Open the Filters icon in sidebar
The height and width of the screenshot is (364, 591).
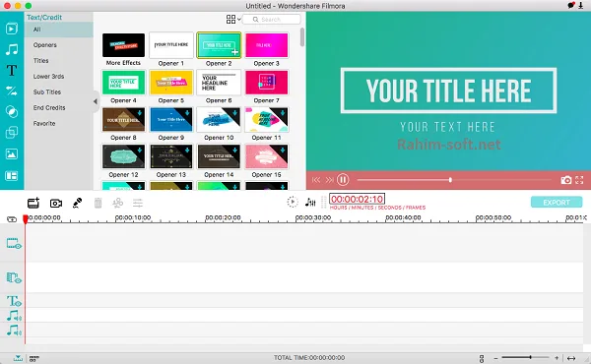click(12, 112)
